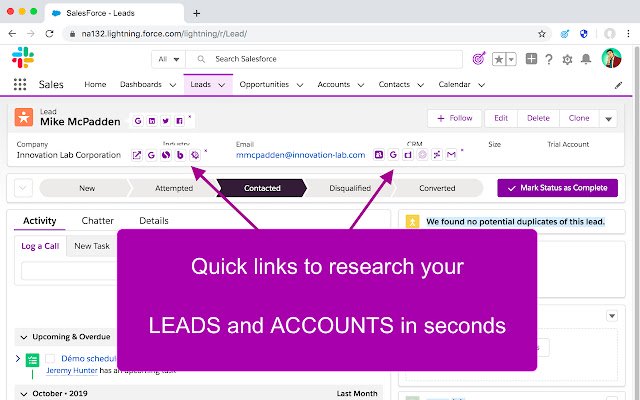The width and height of the screenshot is (640, 400).
Task: Collapse the October 2019 section
Action: coord(24,394)
